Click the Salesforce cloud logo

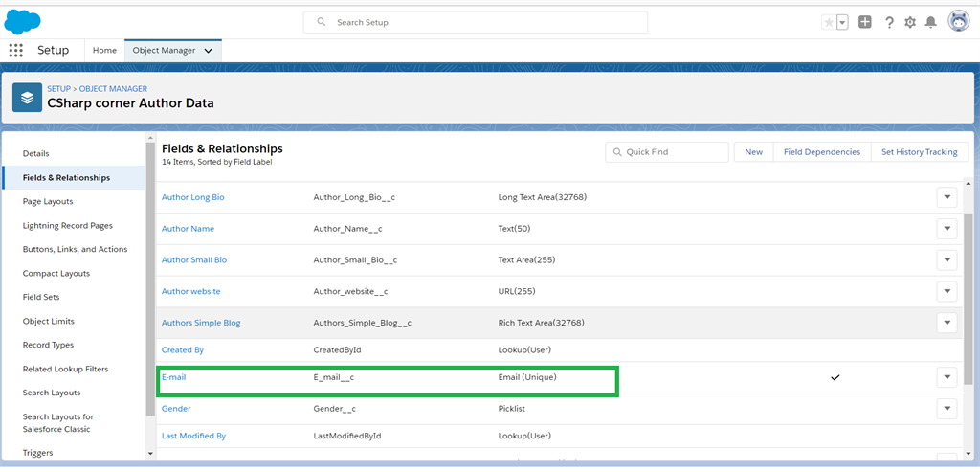23,22
